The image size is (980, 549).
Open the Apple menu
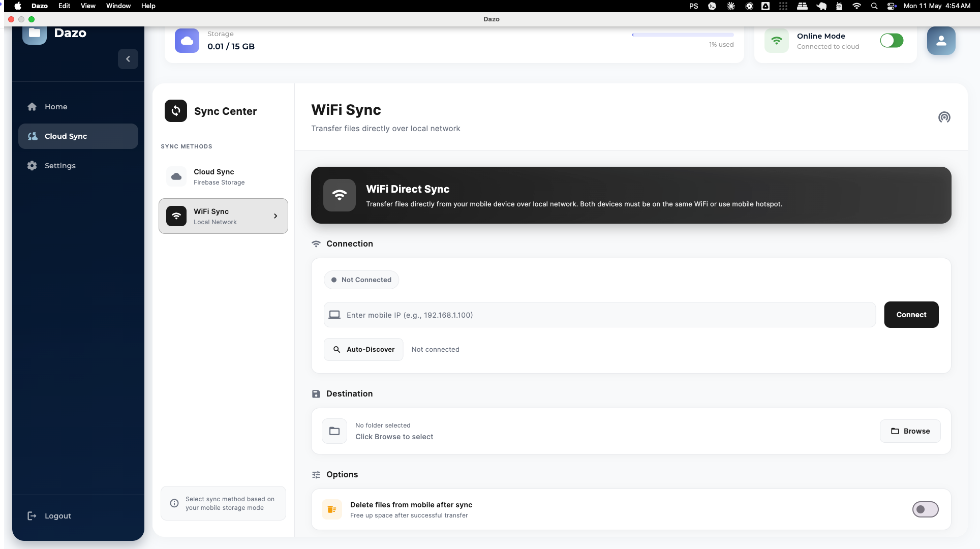pos(18,6)
